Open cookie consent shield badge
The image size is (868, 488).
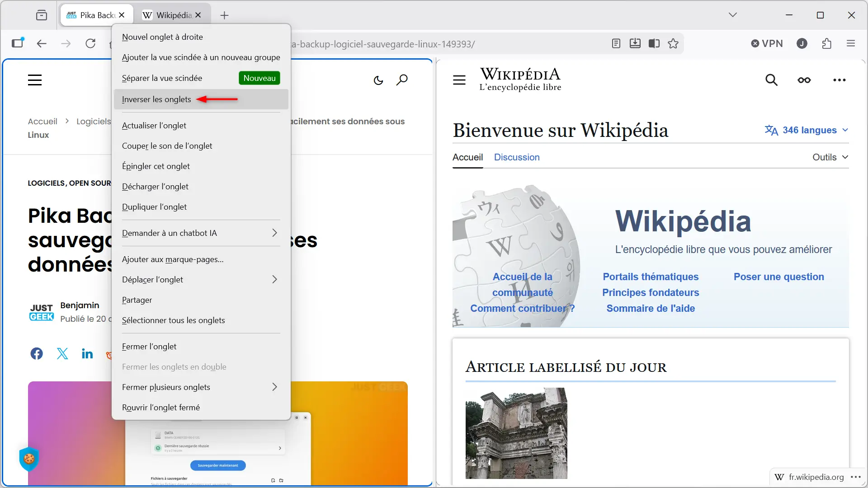29,459
